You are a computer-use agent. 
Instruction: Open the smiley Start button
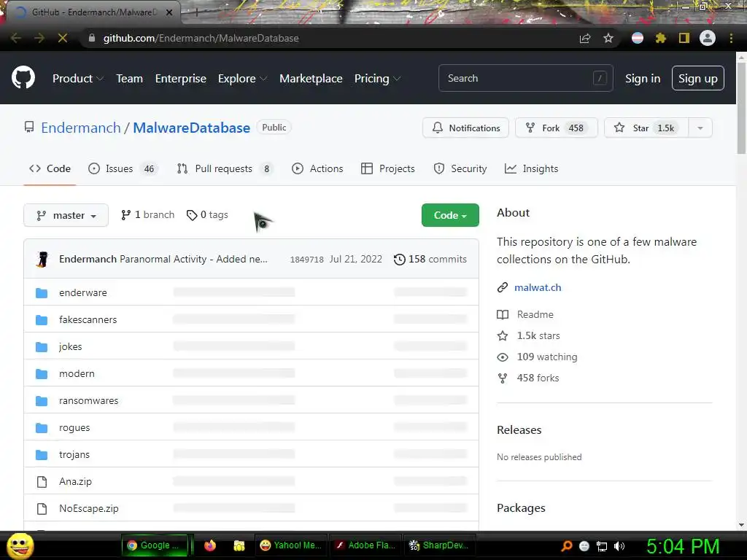[x=20, y=545]
